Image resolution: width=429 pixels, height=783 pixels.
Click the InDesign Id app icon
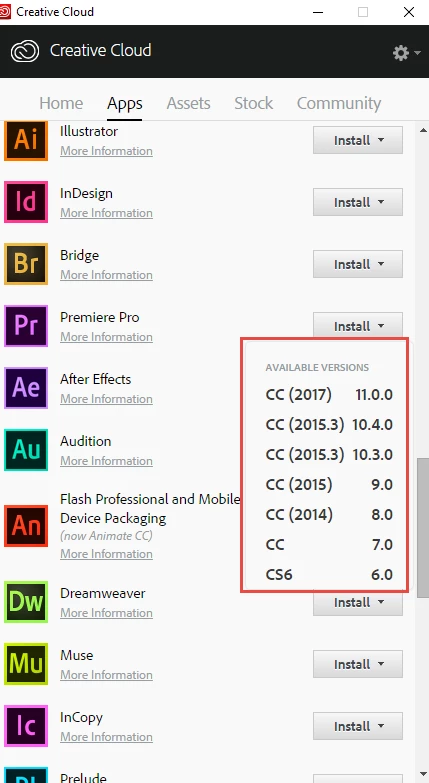[x=26, y=202]
